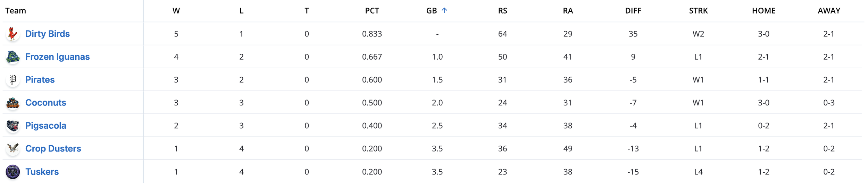
Task: Click the GB sort arrow icon
Action: [x=444, y=11]
